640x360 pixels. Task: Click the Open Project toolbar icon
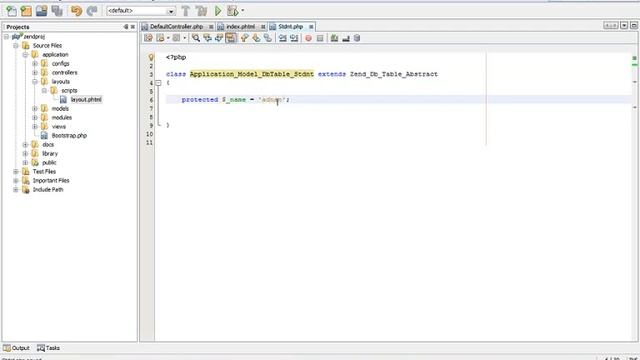[x=42, y=11]
